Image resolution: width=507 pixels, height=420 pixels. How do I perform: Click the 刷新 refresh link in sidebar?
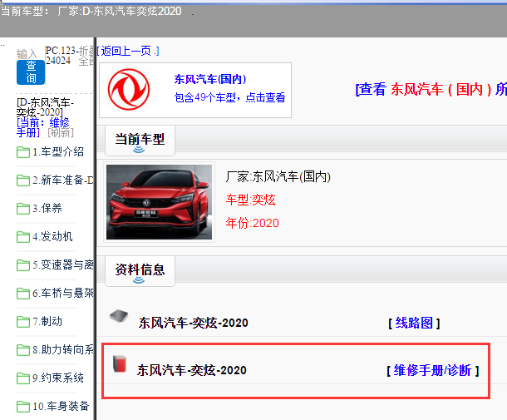point(61,132)
